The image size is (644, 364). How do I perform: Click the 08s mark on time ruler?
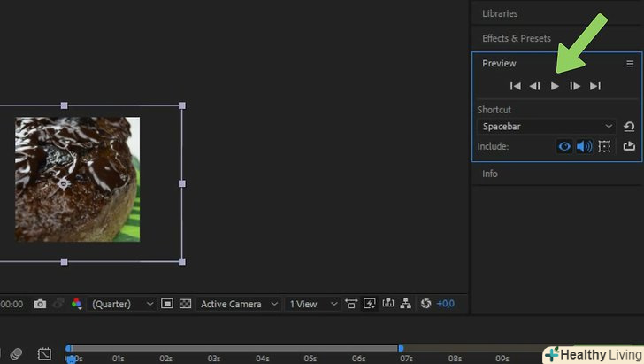coord(455,359)
